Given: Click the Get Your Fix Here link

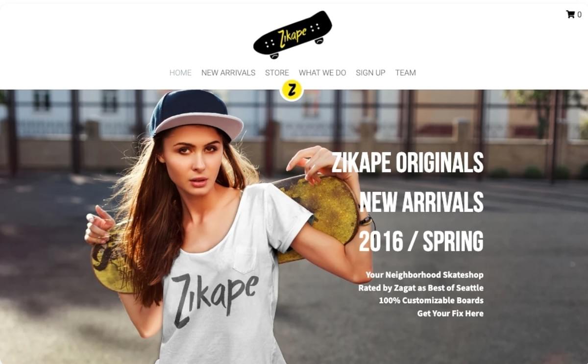Looking at the screenshot, I should [450, 313].
